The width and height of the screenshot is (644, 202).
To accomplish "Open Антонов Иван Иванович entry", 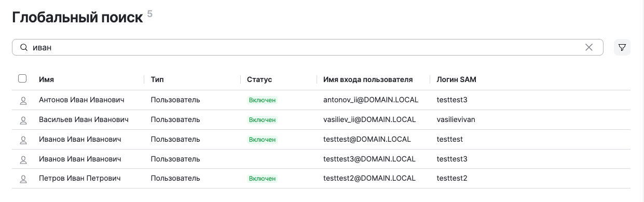I will point(81,100).
